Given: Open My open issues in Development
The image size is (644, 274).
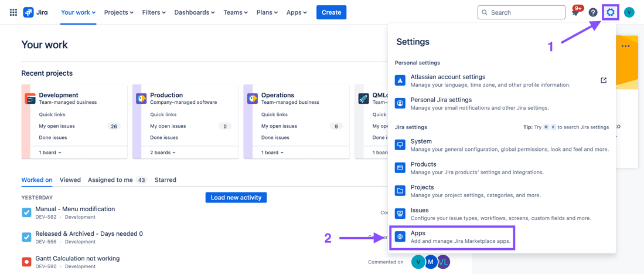Looking at the screenshot, I should [x=57, y=126].
